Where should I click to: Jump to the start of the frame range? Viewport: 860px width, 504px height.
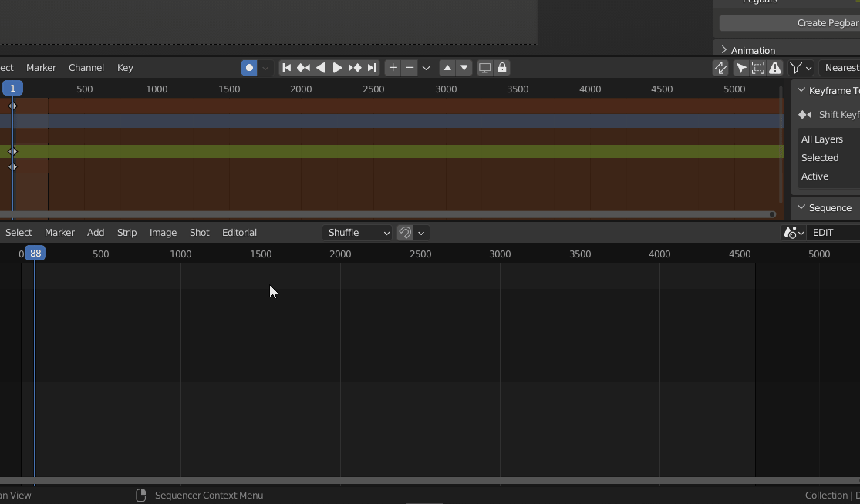point(286,68)
